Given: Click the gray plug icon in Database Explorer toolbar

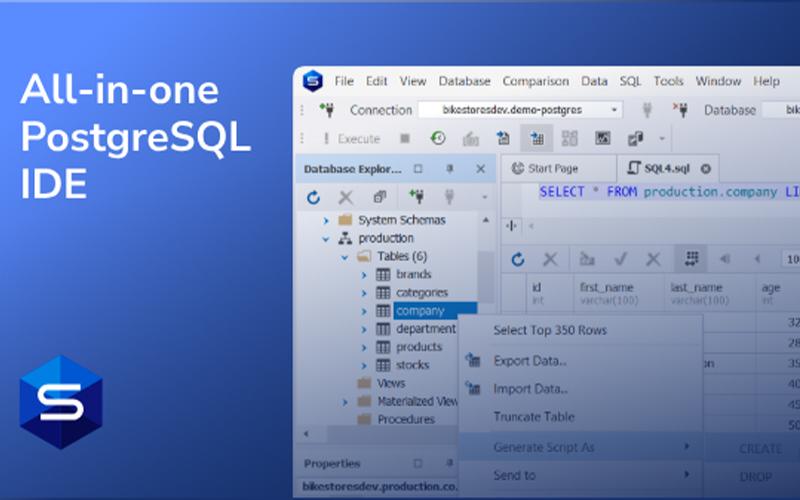Looking at the screenshot, I should (x=449, y=196).
